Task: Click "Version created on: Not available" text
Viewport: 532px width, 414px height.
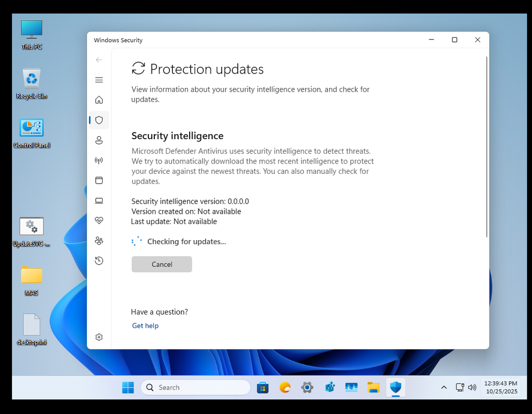Action: click(x=186, y=212)
